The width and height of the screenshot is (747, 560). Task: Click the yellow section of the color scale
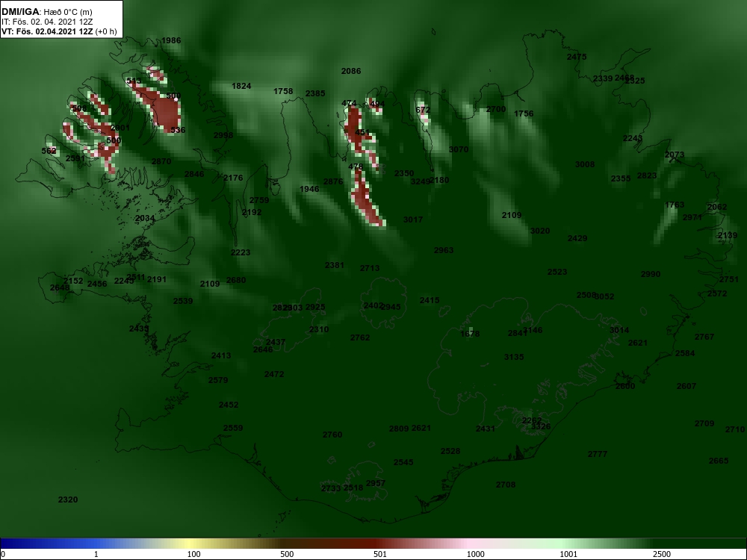tap(190, 544)
